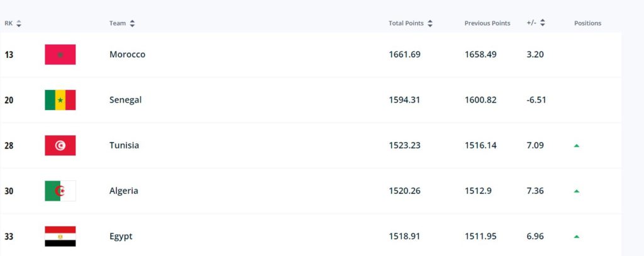Screen dimensions: 644x256
Task: Sort by Total Points sort arrows
Action: click(x=430, y=23)
